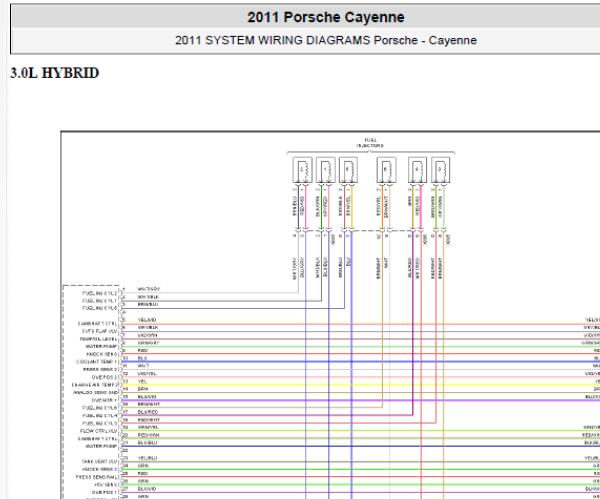
Task: Select the "FUEL INJECTORS" label above the injectors
Action: tap(370, 143)
